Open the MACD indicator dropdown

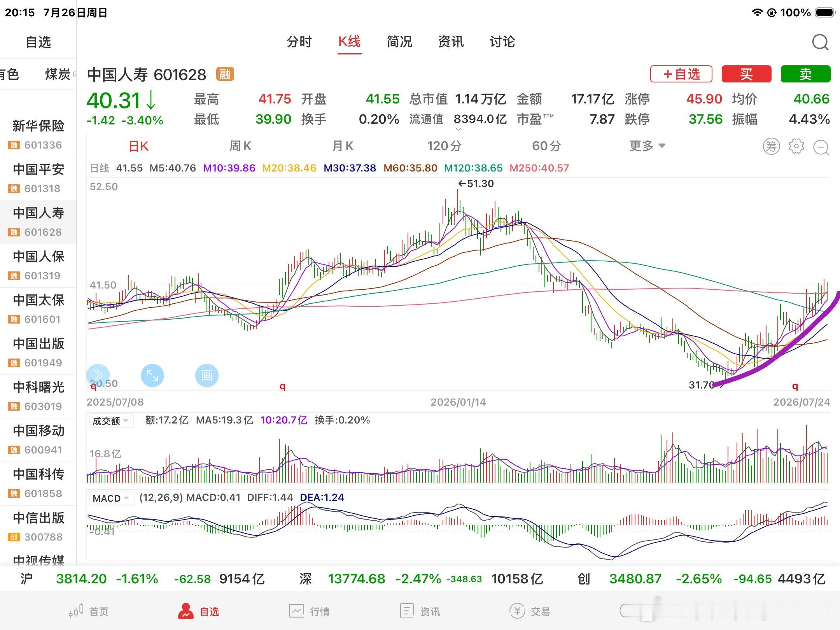coord(111,498)
